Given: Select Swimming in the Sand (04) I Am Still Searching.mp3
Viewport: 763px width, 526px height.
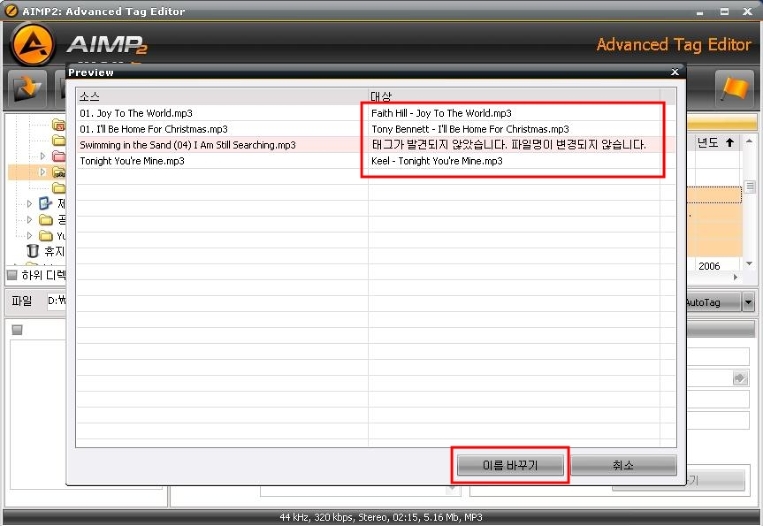Looking at the screenshot, I should click(188, 145).
